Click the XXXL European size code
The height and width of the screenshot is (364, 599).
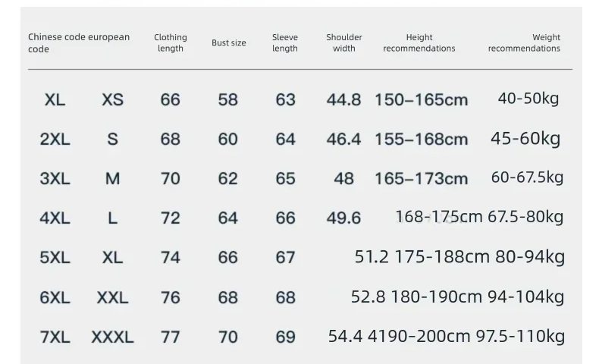[x=112, y=337]
